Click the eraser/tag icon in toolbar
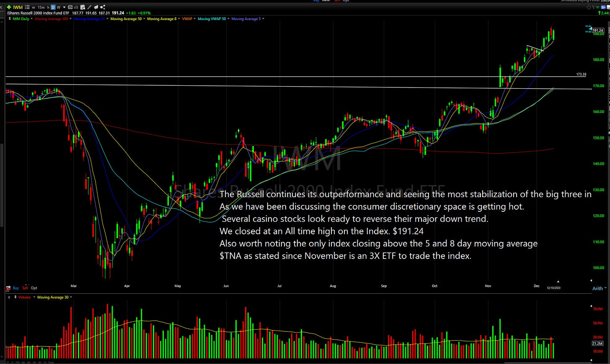The height and width of the screenshot is (364, 610). coord(96,7)
